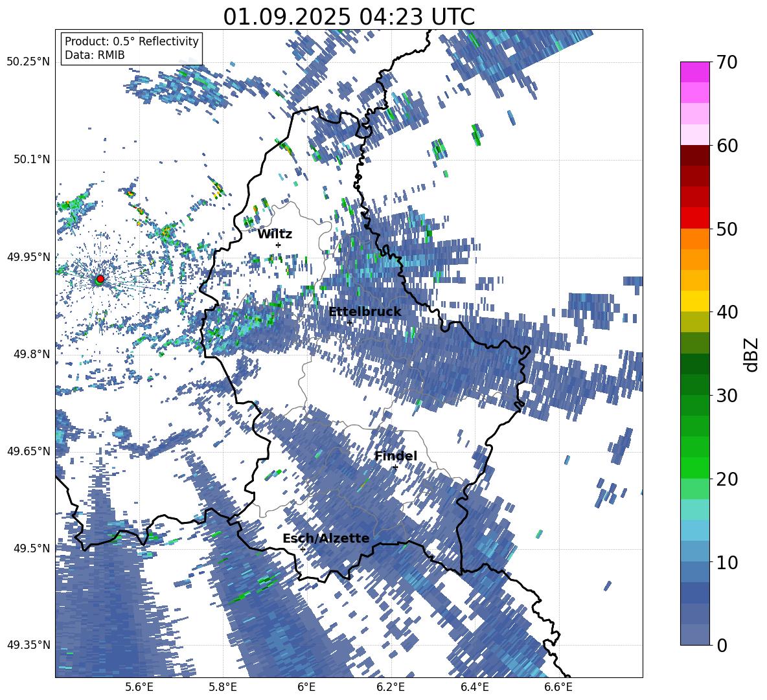
Task: Click the 50.1°N latitude tick label
Action: [x=31, y=159]
